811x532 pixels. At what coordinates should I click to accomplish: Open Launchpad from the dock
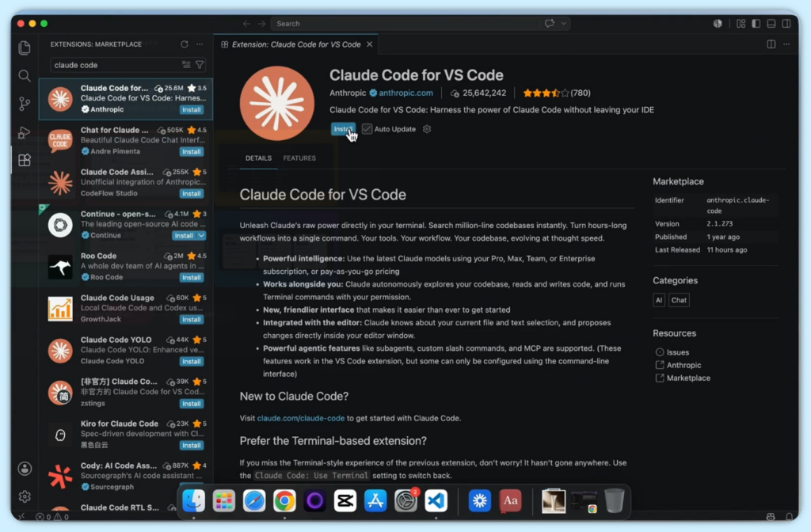coord(224,500)
